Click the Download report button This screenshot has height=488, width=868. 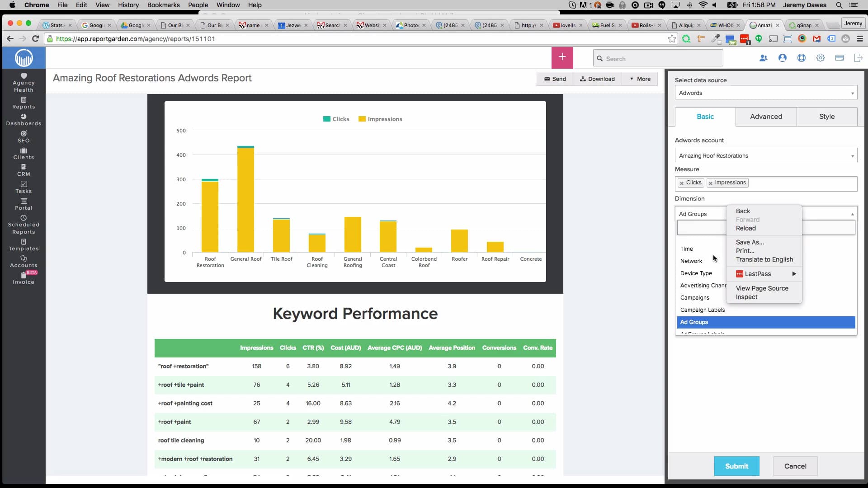pos(597,79)
